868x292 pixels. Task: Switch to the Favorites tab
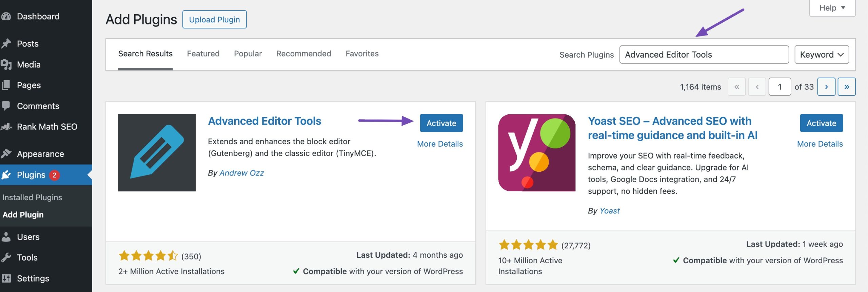pos(362,54)
